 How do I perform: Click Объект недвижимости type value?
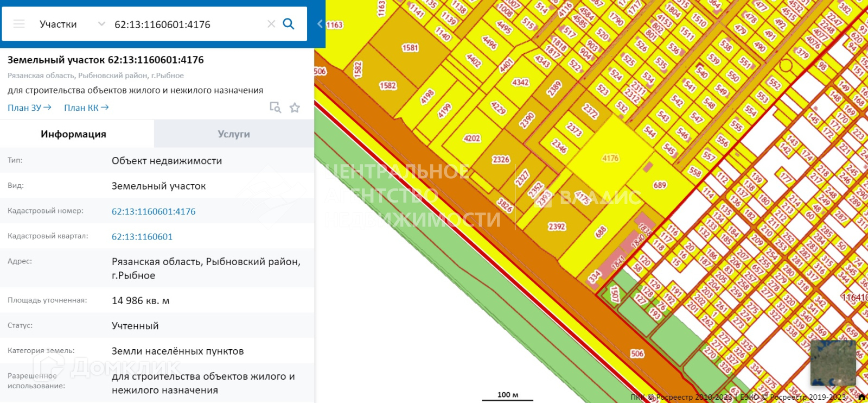pyautogui.click(x=167, y=161)
